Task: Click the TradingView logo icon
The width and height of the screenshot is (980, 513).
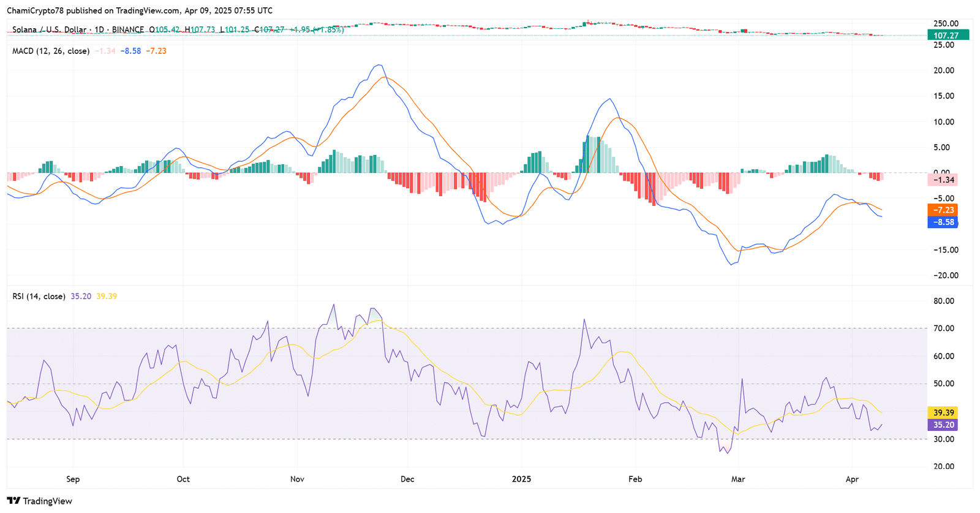Action: pos(13,501)
